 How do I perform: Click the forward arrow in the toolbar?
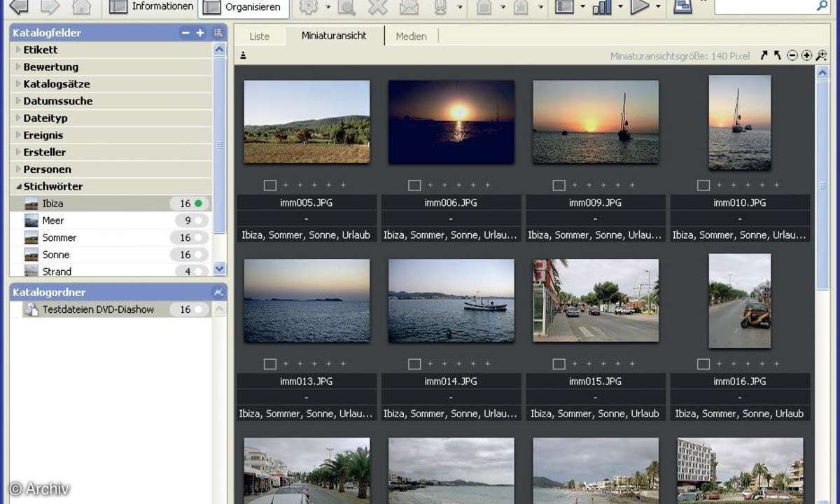50,7
